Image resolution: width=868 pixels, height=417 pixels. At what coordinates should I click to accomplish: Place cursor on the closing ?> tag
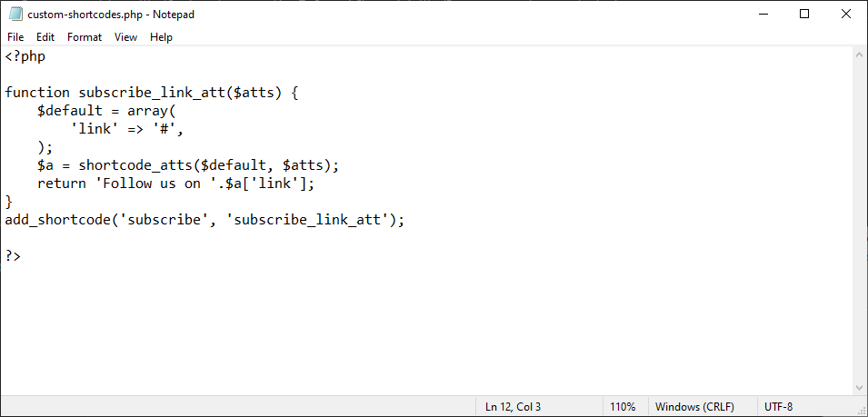coord(13,256)
